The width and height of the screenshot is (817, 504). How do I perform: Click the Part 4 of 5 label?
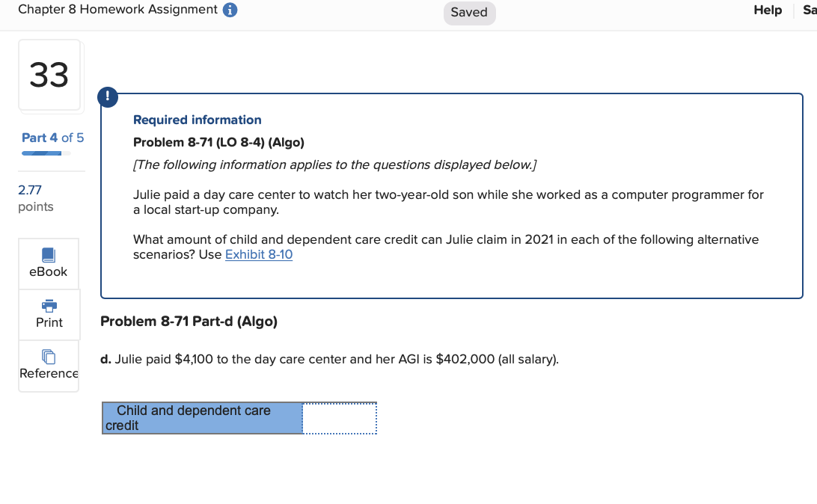(x=52, y=138)
